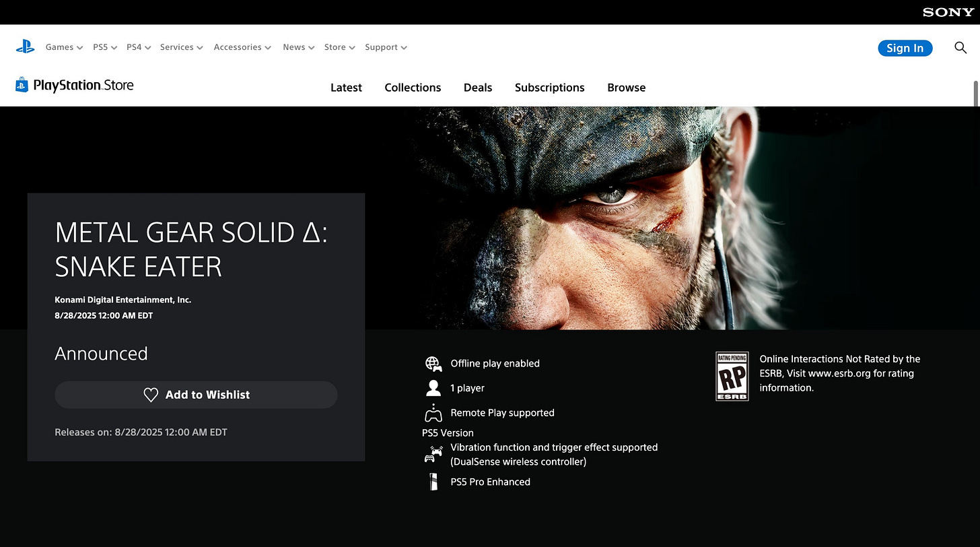Expand the News dropdown menu
The height and width of the screenshot is (547, 980).
point(299,47)
